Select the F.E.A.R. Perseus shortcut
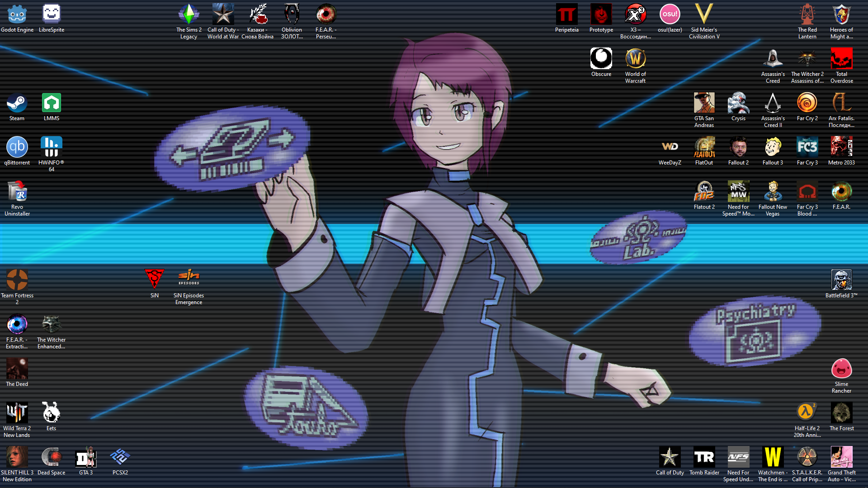 [x=326, y=21]
